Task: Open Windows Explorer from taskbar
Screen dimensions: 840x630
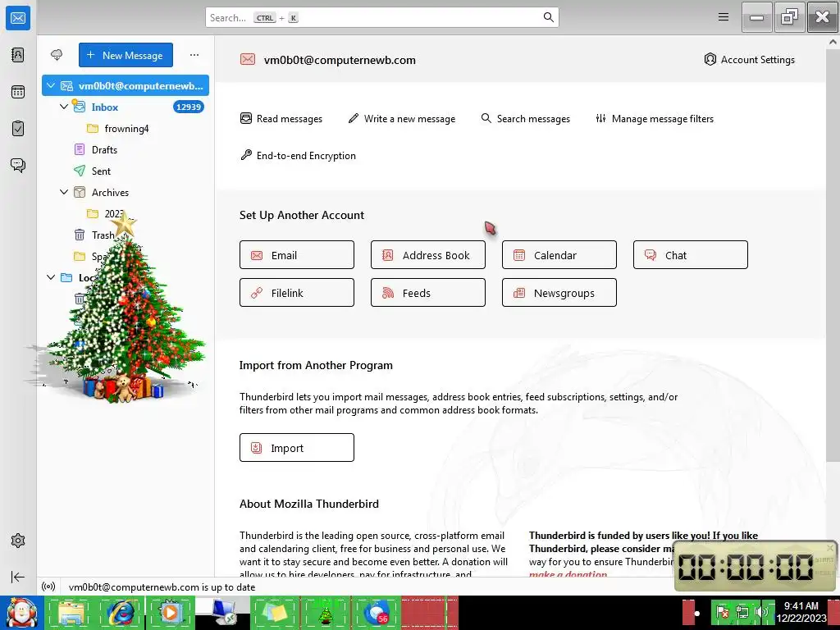Action: (x=71, y=612)
